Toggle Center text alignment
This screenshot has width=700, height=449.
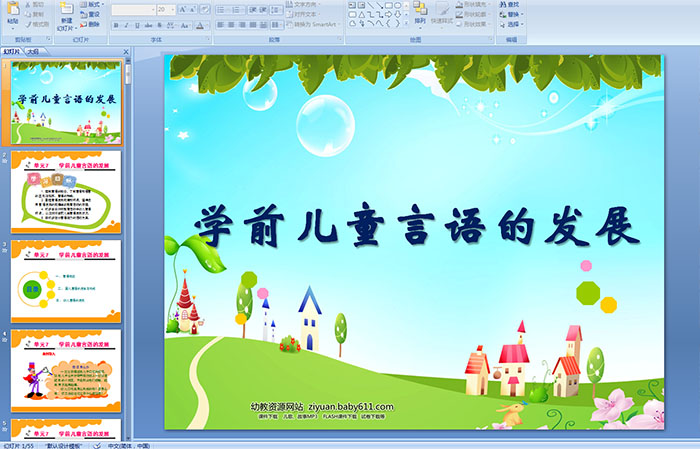tap(231, 25)
